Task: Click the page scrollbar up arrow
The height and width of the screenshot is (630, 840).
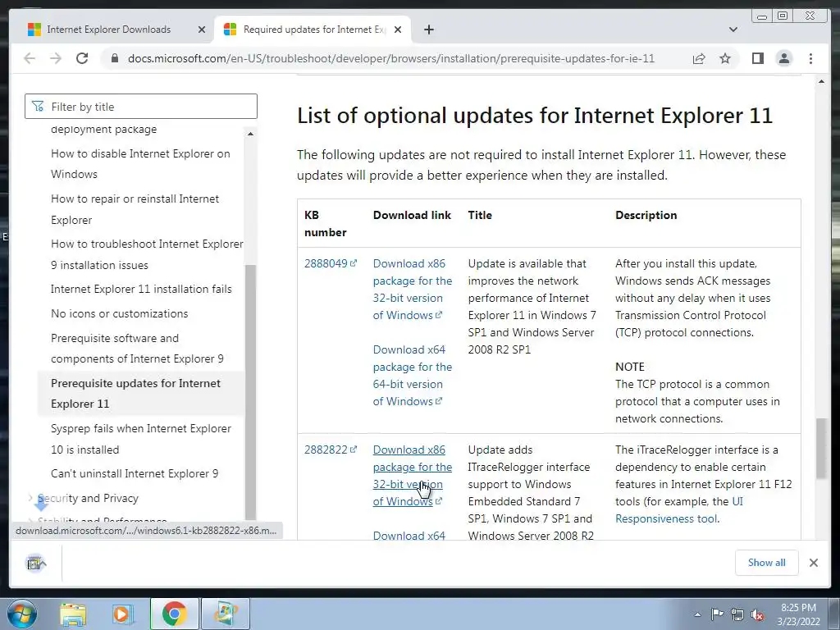Action: pyautogui.click(x=821, y=81)
